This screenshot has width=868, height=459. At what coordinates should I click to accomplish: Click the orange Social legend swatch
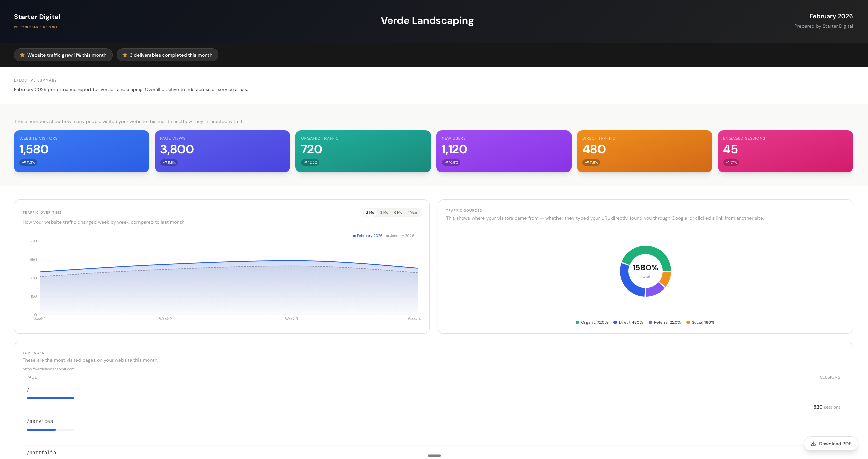tap(688, 322)
